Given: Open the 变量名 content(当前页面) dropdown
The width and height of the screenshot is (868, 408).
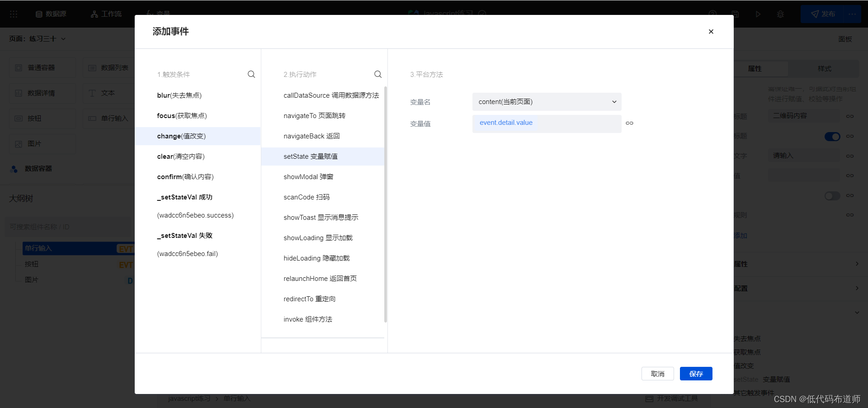Looking at the screenshot, I should coord(547,102).
